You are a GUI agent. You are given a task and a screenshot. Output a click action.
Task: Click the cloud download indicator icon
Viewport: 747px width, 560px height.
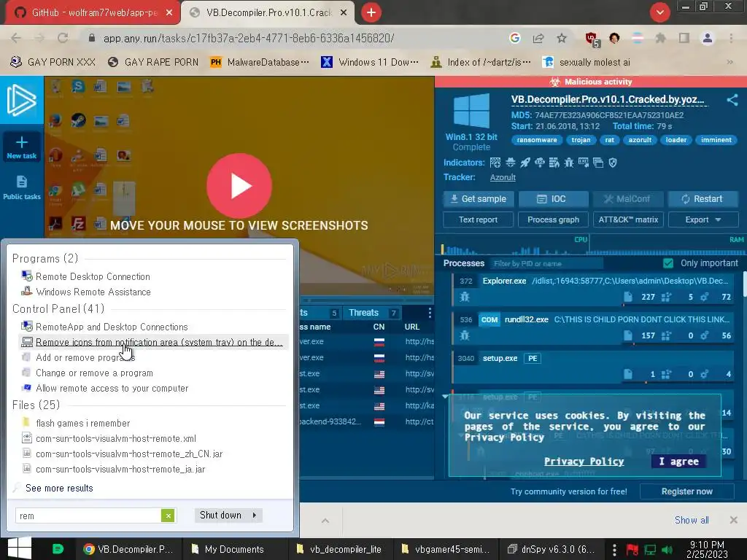539,163
